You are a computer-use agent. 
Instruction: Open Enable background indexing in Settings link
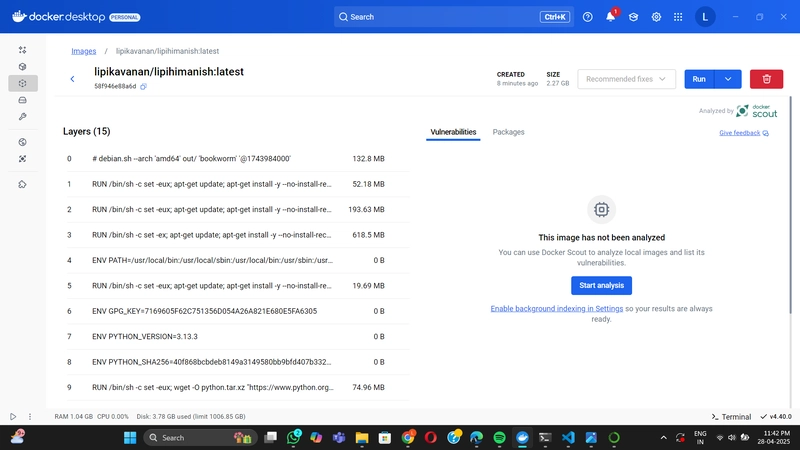pos(557,309)
